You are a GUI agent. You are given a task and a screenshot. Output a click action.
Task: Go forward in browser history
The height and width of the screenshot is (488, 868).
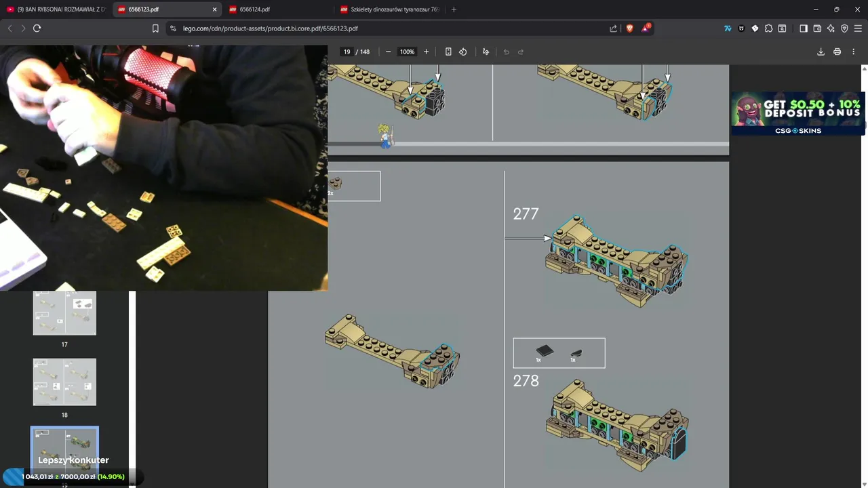tap(23, 28)
